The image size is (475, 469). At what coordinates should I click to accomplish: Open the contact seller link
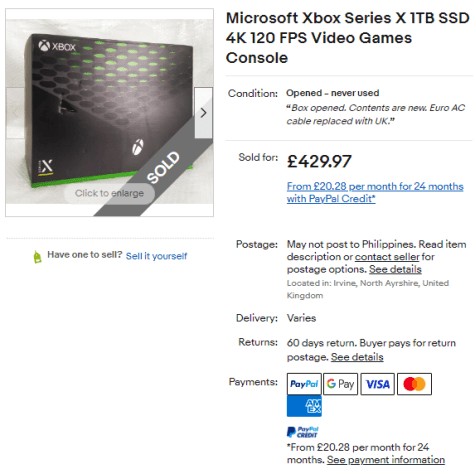[387, 257]
